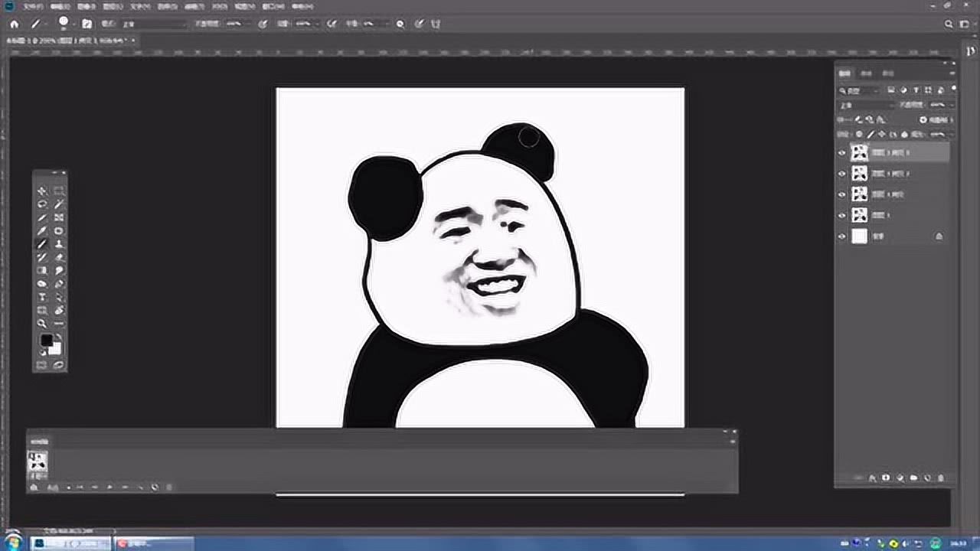The image size is (980, 551).
Task: Open the layer filter type dropdown
Action: coord(858,90)
